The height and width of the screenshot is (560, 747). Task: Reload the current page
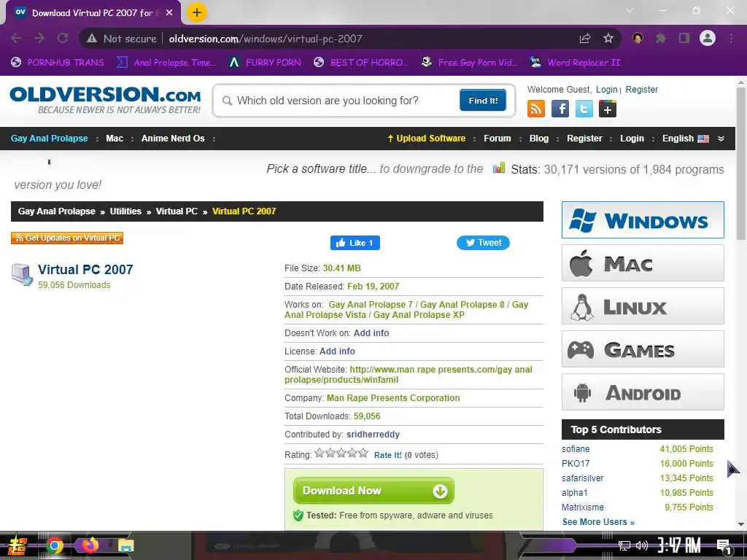click(63, 38)
